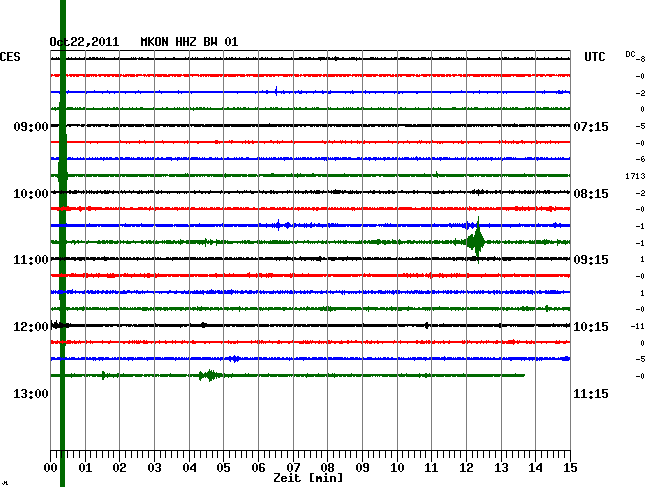This screenshot has width=650, height=494.
Task: Click the Zeit [min] axis title
Action: [308, 478]
